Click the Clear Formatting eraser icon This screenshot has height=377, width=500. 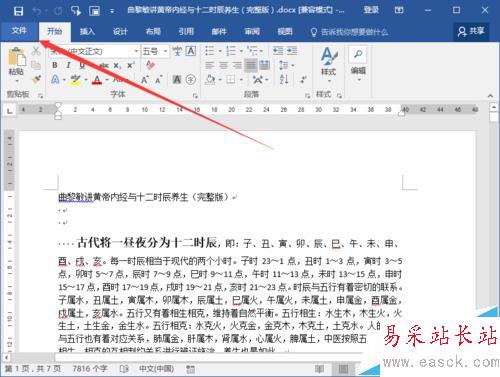(x=150, y=65)
